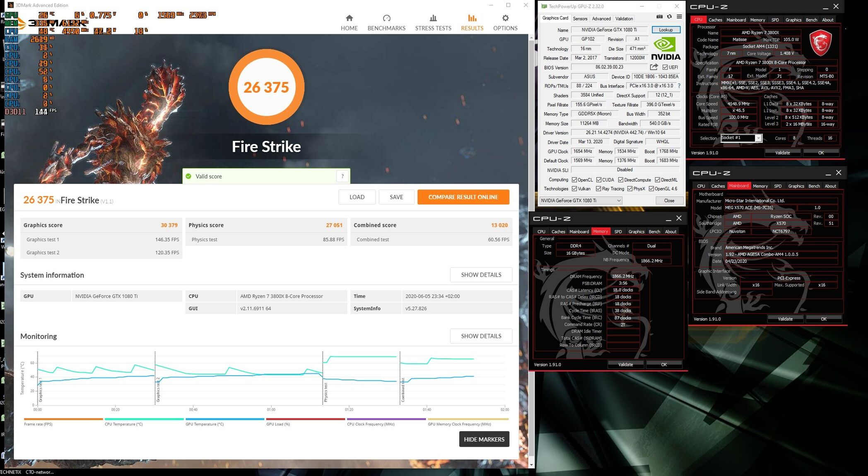This screenshot has height=476, width=868.
Task: Toggle the Vulkan checkbox
Action: click(x=574, y=189)
